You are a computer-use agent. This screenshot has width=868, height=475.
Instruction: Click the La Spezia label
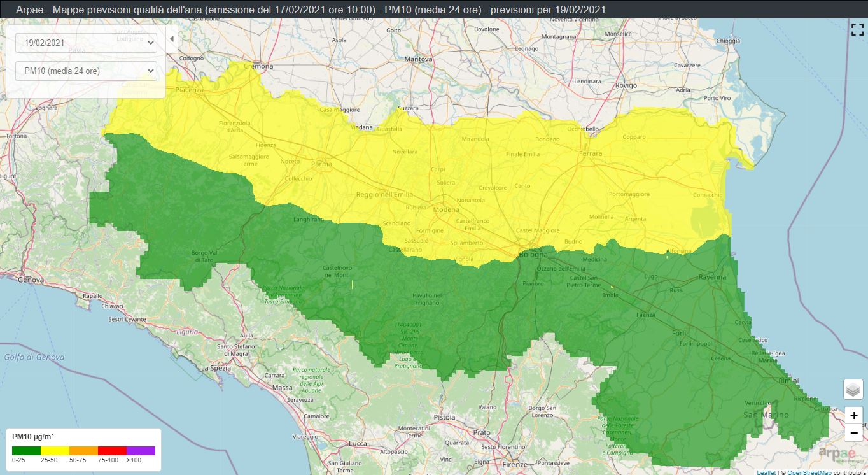pos(216,368)
